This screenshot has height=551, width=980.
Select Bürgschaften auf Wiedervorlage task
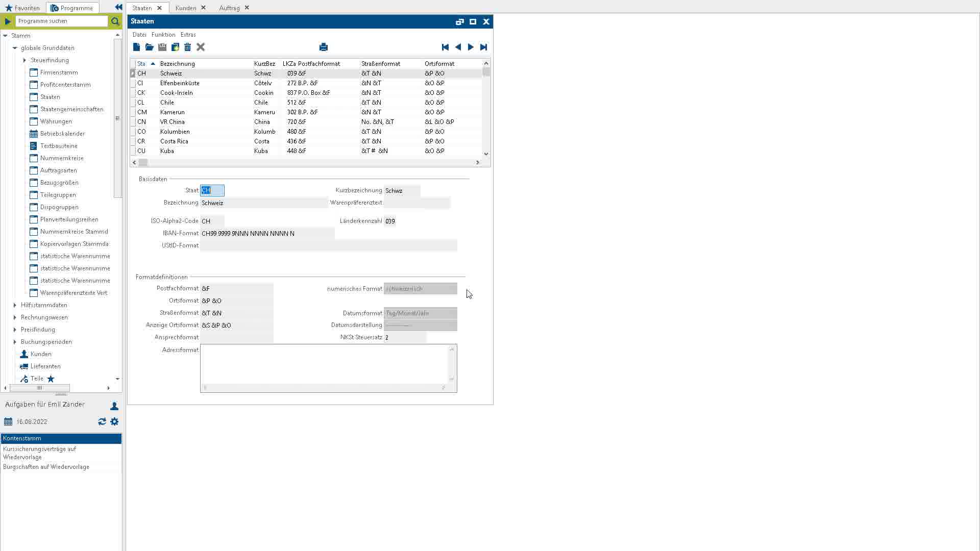(x=61, y=467)
